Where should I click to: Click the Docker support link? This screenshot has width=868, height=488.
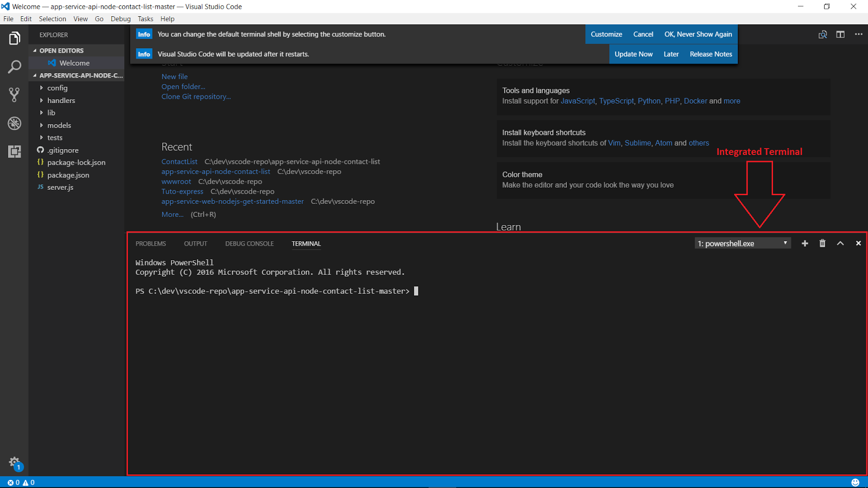pyautogui.click(x=695, y=101)
